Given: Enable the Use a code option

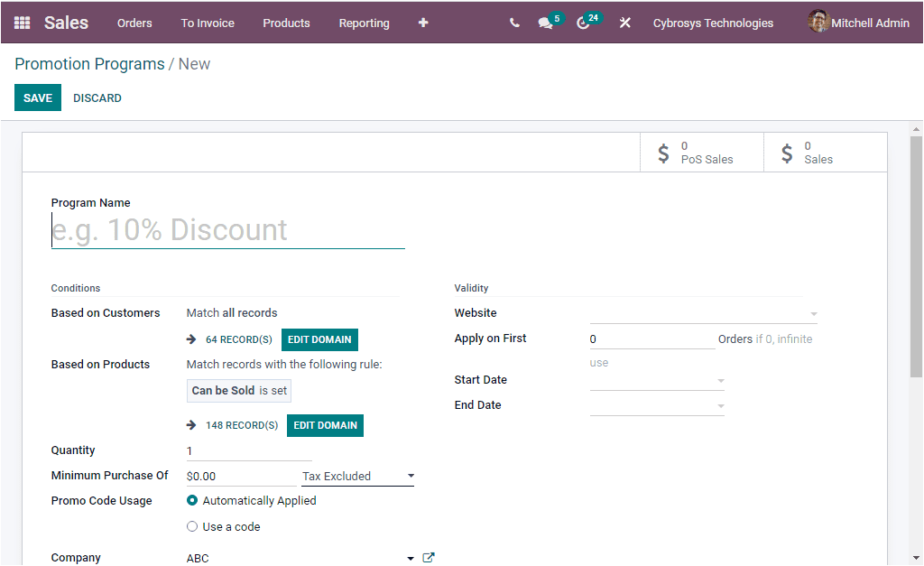Looking at the screenshot, I should (x=191, y=525).
